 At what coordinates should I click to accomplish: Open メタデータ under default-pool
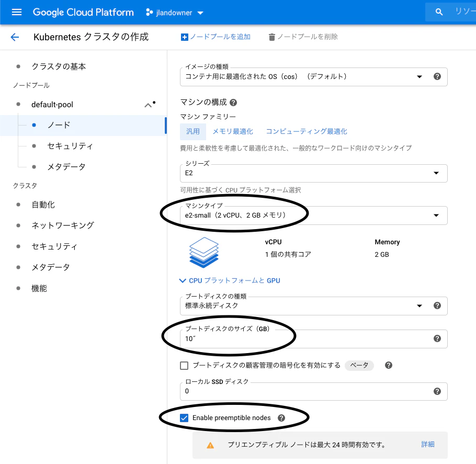66,167
